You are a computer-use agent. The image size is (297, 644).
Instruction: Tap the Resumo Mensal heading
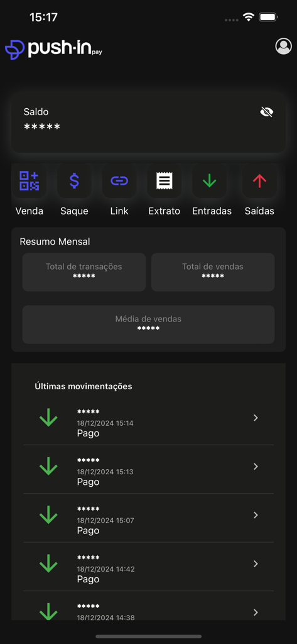[x=55, y=241]
